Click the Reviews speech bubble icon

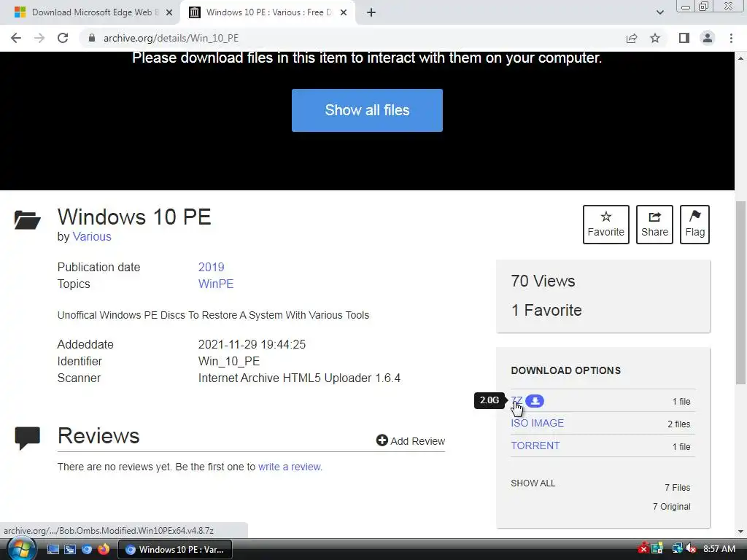pyautogui.click(x=27, y=438)
